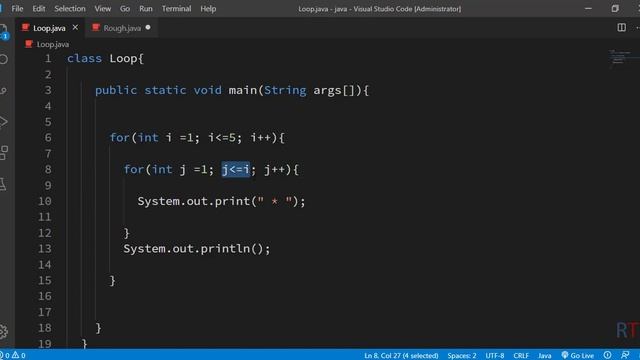
Task: Click Ln 8, Col 27 cursor position indicator
Action: (x=401, y=356)
